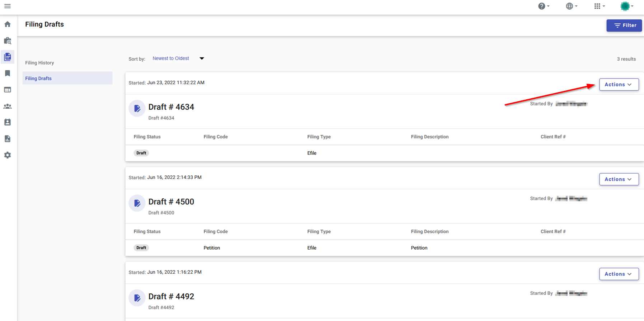The height and width of the screenshot is (321, 644).
Task: Open the payment card icon in sidebar
Action: tap(8, 90)
